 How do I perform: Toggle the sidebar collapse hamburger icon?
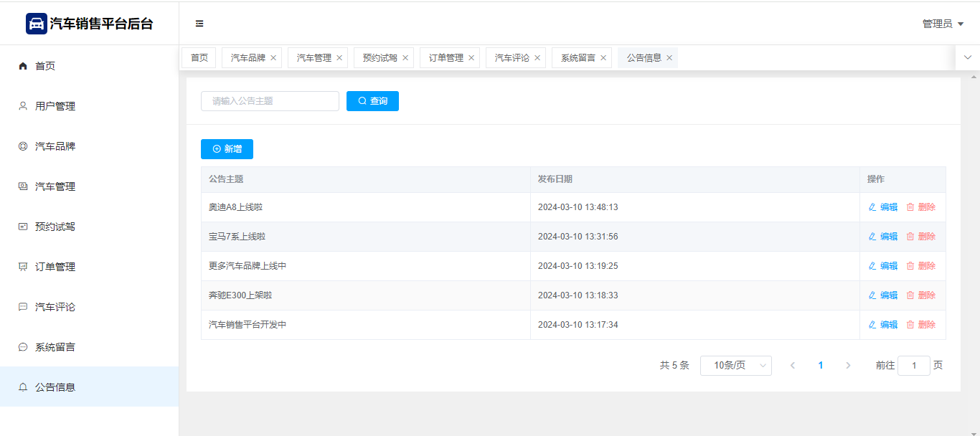[x=199, y=24]
